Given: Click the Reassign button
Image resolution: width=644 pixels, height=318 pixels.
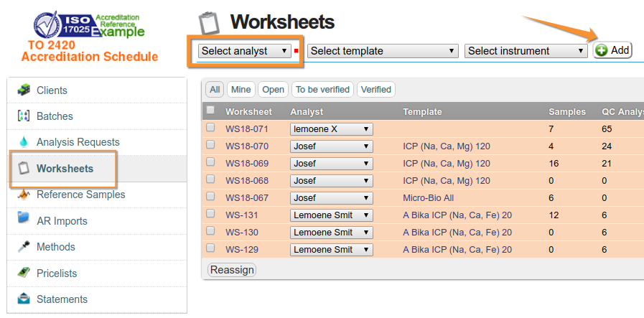Looking at the screenshot, I should pyautogui.click(x=231, y=270).
